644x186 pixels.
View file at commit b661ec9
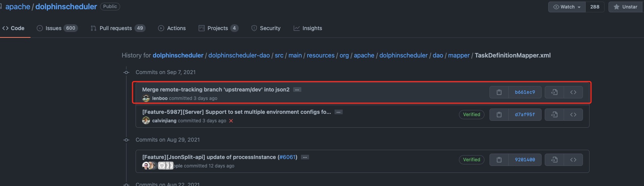(x=554, y=92)
